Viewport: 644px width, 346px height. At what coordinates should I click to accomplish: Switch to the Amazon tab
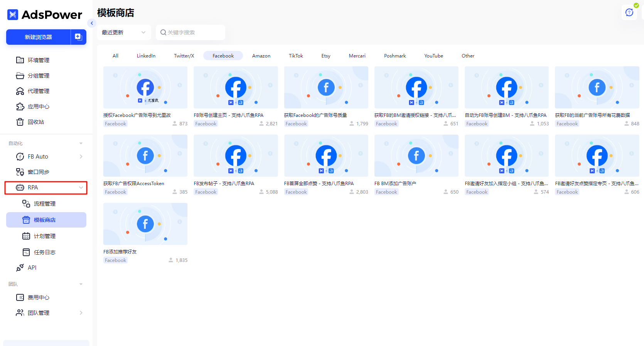(261, 56)
